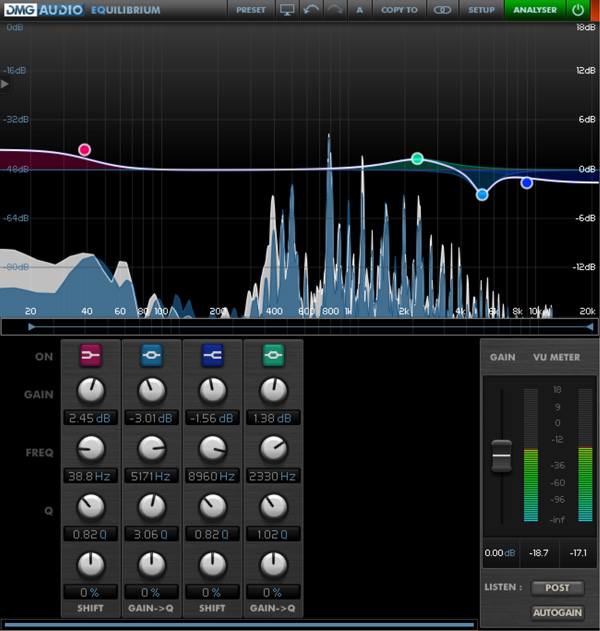The image size is (600, 631).
Task: Select the dark-blue high-shelf node on curve
Action: click(x=527, y=183)
